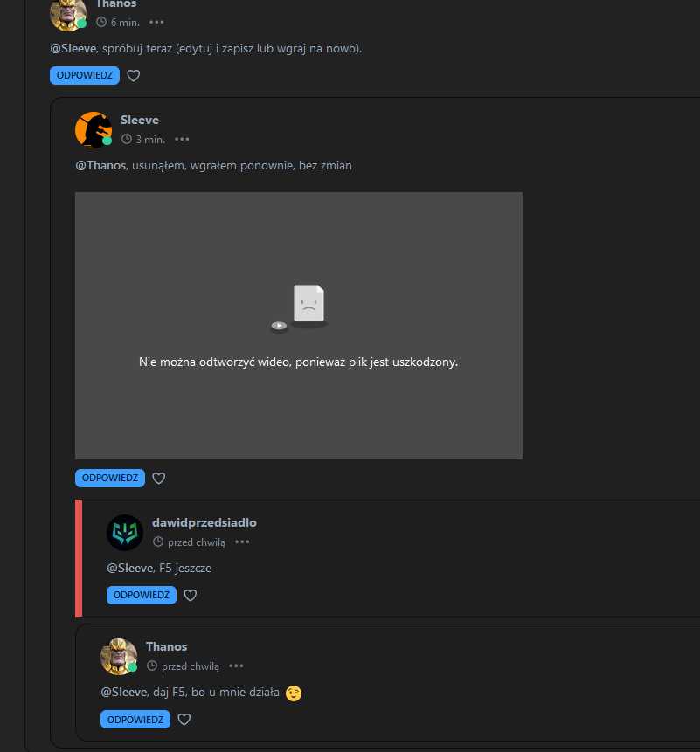700x752 pixels.
Task: Click the clock timestamp '3 min.'
Action: [143, 140]
